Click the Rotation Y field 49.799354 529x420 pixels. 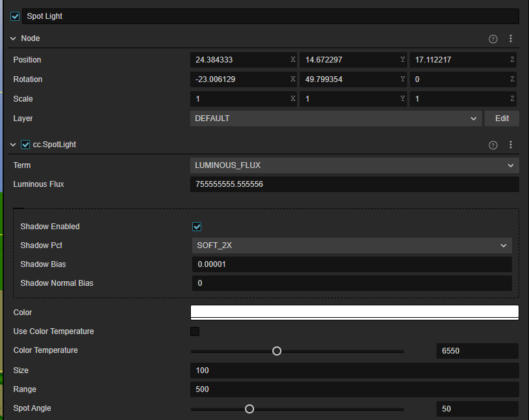coord(353,79)
